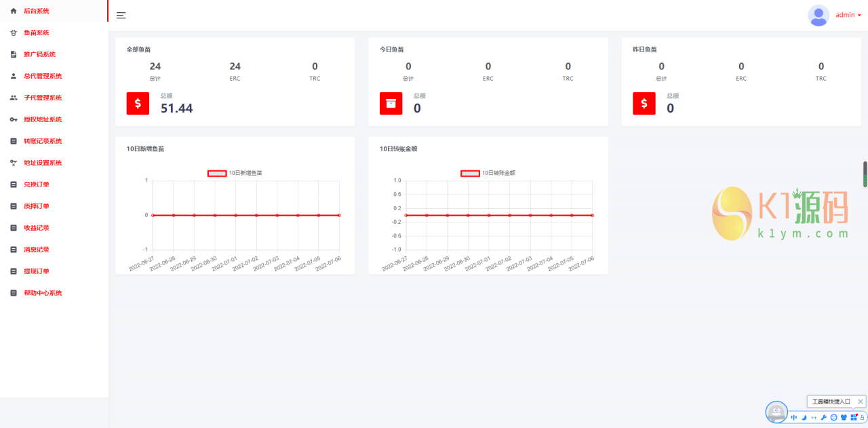Toggle the hamburger sidebar collapse icon
Viewport: 868px width, 428px height.
pyautogui.click(x=121, y=15)
